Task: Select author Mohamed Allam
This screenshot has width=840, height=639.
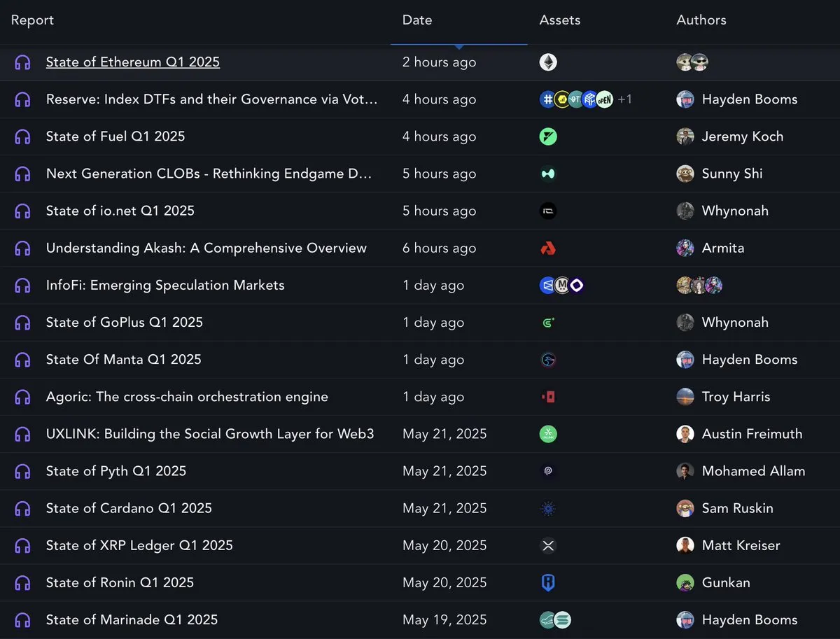Action: (x=753, y=471)
